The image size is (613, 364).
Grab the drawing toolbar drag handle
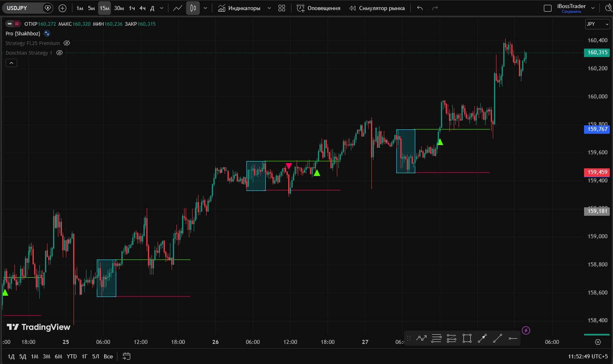coord(409,338)
